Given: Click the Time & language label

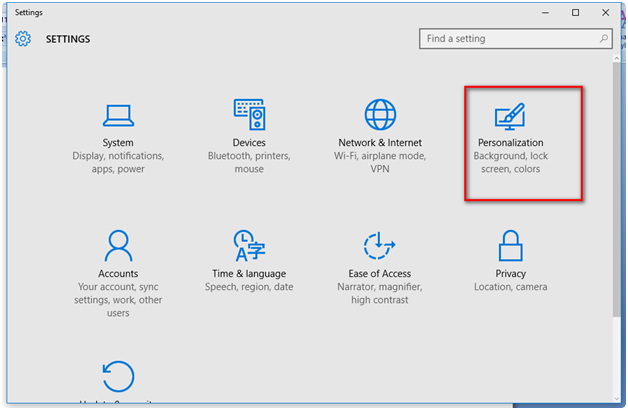Looking at the screenshot, I should click(x=249, y=273).
